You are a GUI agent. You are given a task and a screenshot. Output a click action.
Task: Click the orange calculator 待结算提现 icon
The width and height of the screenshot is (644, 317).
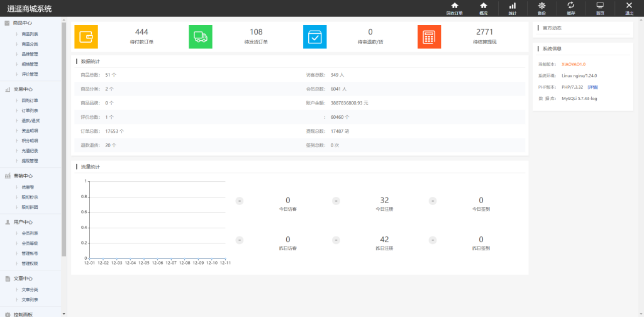click(429, 37)
